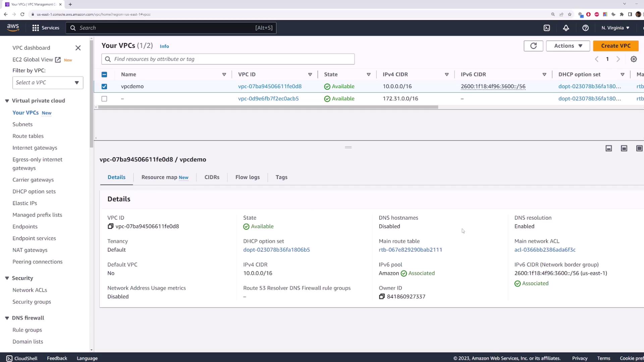The height and width of the screenshot is (362, 644).
Task: Copy Owner ID 841860927337 with copy icon
Action: click(382, 297)
